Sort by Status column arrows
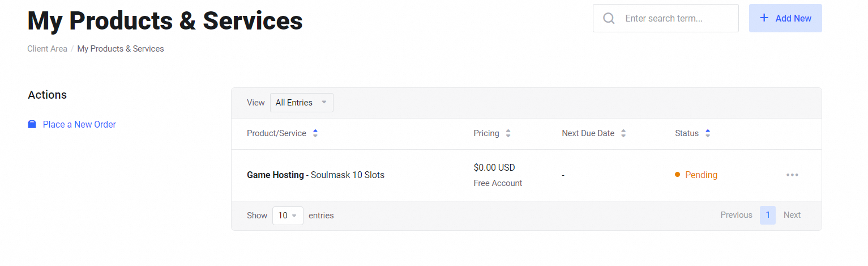The height and width of the screenshot is (266, 868). [x=708, y=133]
